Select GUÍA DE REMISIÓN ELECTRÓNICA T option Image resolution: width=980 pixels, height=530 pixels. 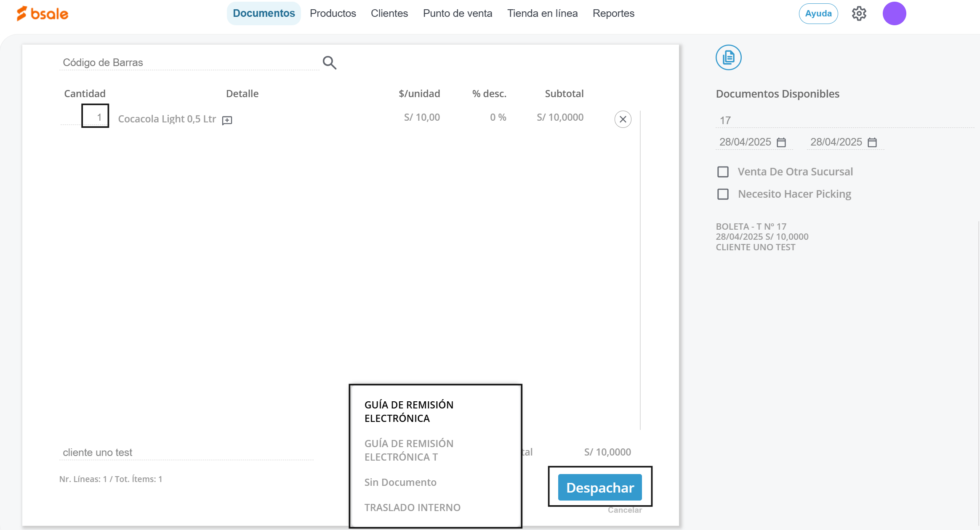coord(408,450)
